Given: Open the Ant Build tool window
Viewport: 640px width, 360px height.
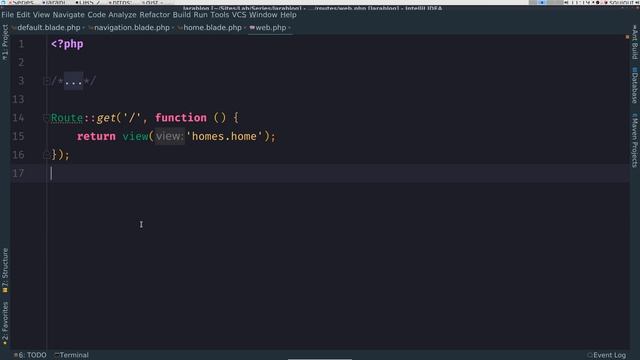Looking at the screenshot, I should click(635, 42).
